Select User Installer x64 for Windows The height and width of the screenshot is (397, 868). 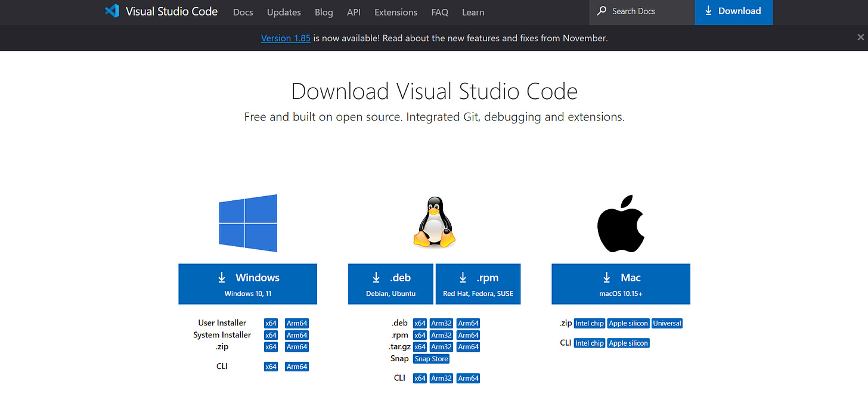coord(271,323)
